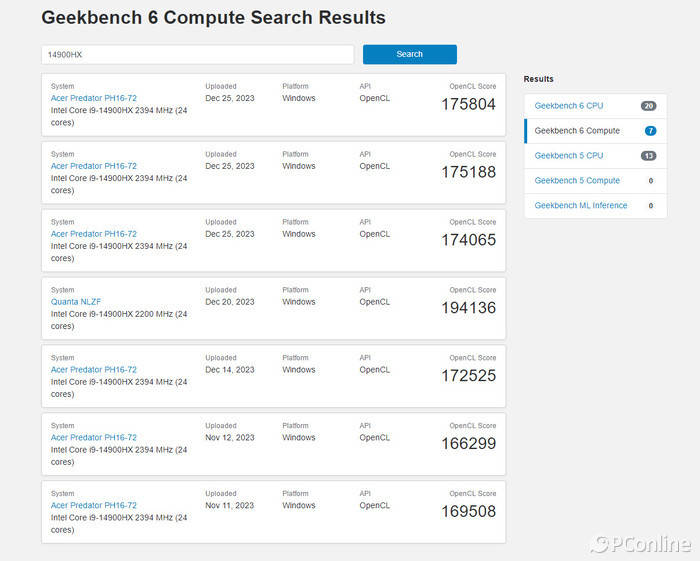Viewport: 700px width, 561px height.
Task: Open the Quanta NLZF system link
Action: pos(76,302)
